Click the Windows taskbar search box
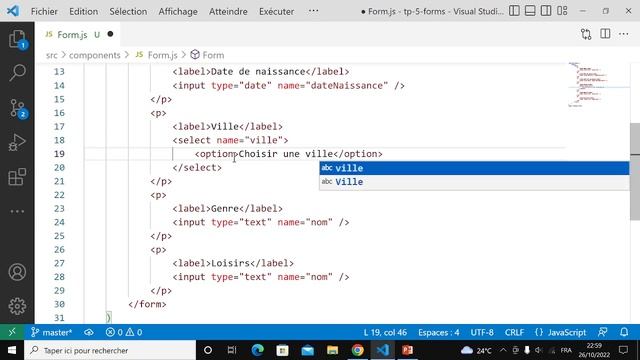This screenshot has height=360, width=640. click(x=110, y=350)
